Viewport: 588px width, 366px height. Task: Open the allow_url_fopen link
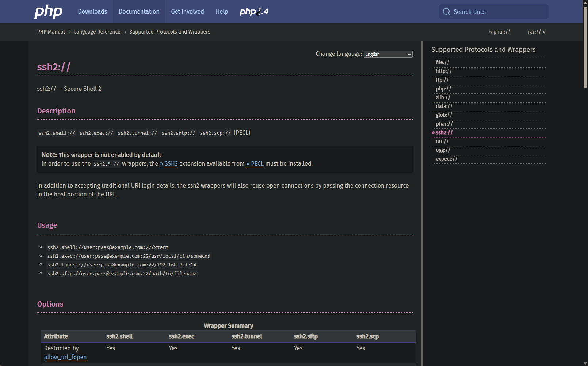(x=65, y=357)
